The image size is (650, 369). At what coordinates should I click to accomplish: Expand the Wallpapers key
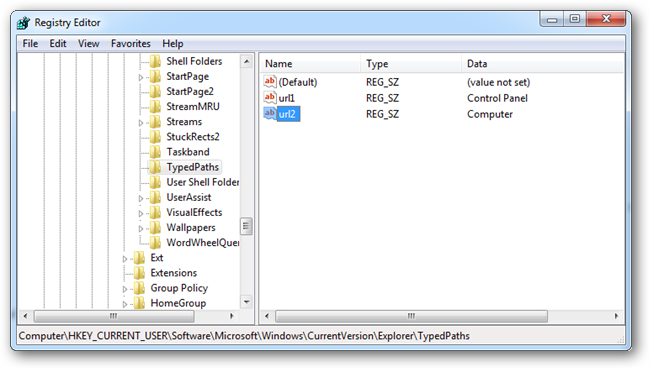pos(141,229)
